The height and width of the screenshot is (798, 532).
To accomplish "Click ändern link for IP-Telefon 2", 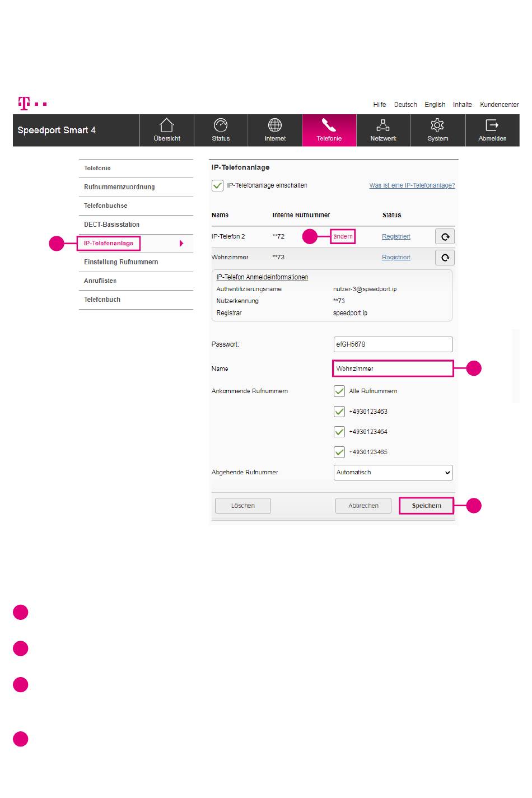I will pyautogui.click(x=343, y=236).
